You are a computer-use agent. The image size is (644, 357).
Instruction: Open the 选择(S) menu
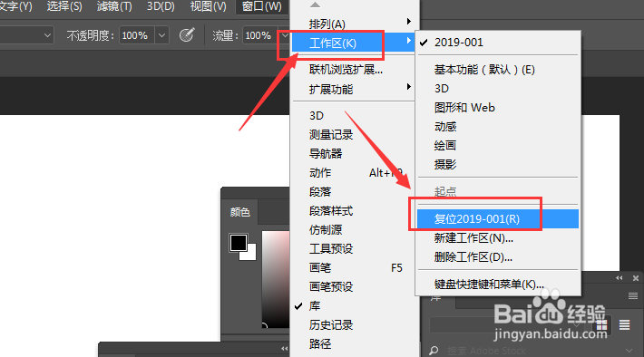coord(64,6)
